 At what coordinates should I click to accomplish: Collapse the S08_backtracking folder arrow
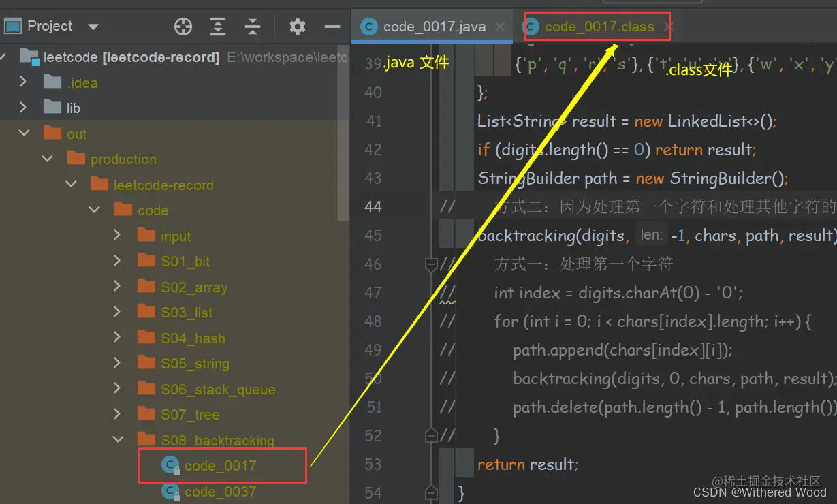click(118, 440)
